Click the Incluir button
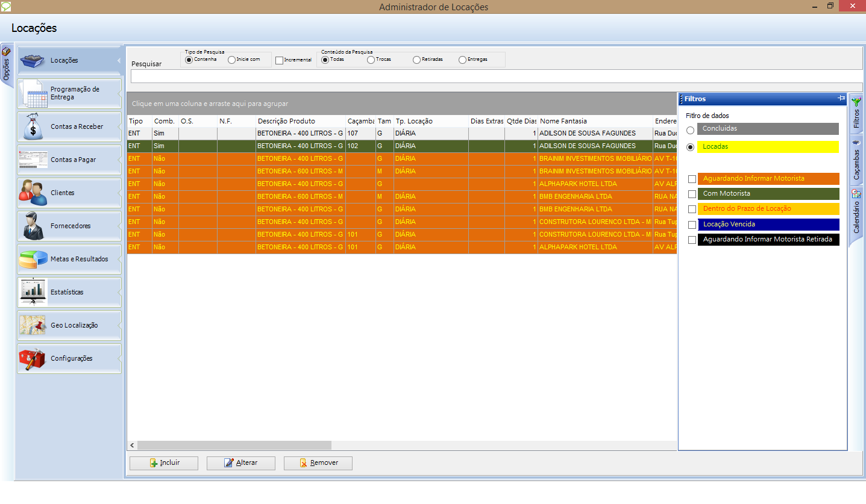866x504 pixels. tap(164, 463)
